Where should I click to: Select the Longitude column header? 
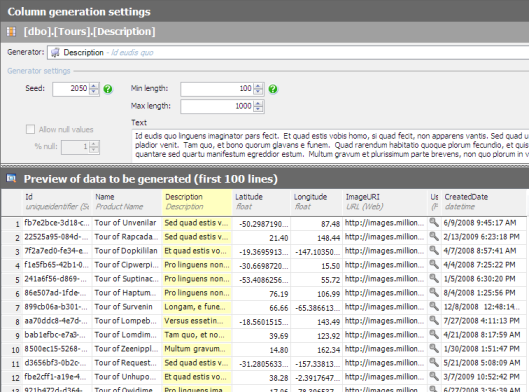[x=316, y=202]
